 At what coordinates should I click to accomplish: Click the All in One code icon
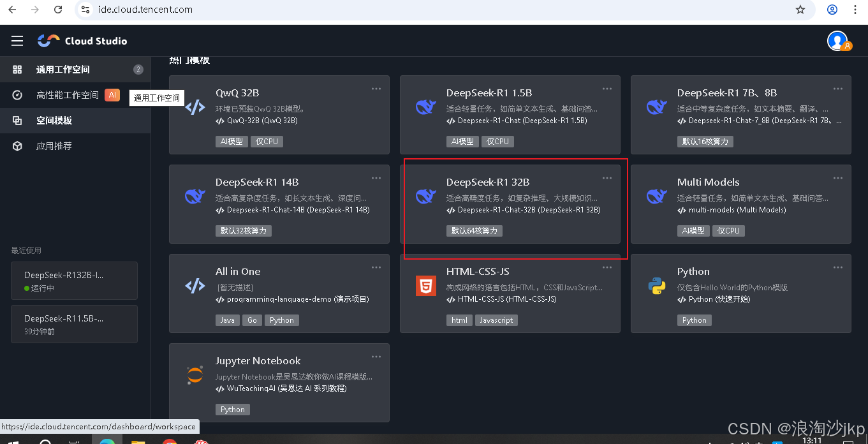pos(195,285)
